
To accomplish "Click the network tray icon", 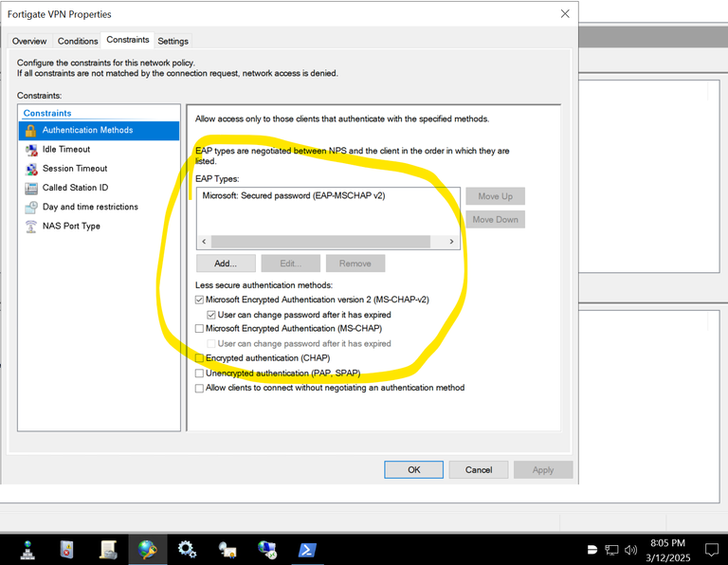I will click(x=611, y=550).
